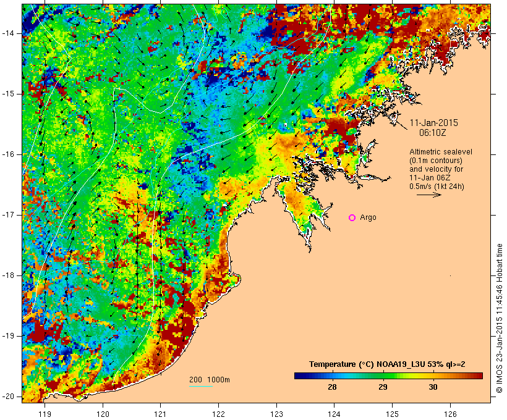Click the longitude label 121
This screenshot has width=507, height=420.
(x=160, y=414)
